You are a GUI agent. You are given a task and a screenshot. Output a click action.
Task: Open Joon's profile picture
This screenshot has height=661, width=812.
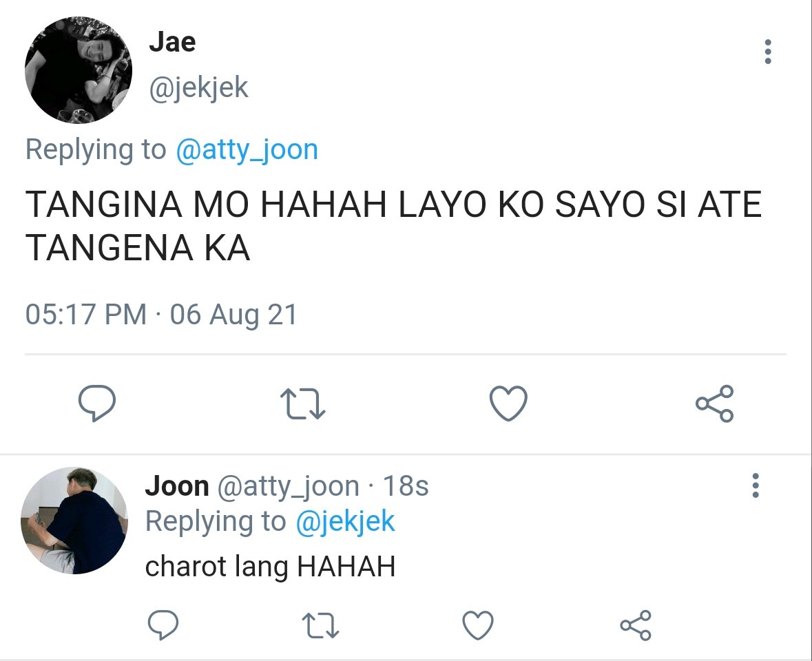[x=74, y=521]
